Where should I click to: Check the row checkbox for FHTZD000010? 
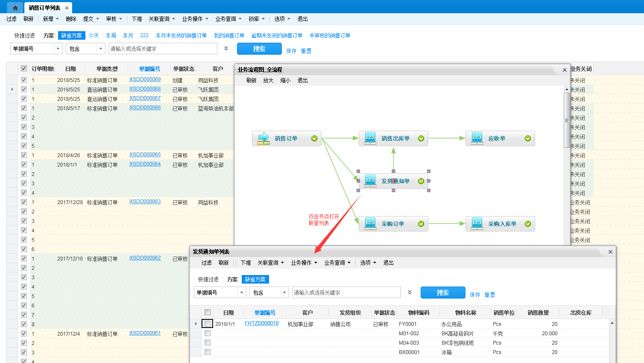coord(208,324)
